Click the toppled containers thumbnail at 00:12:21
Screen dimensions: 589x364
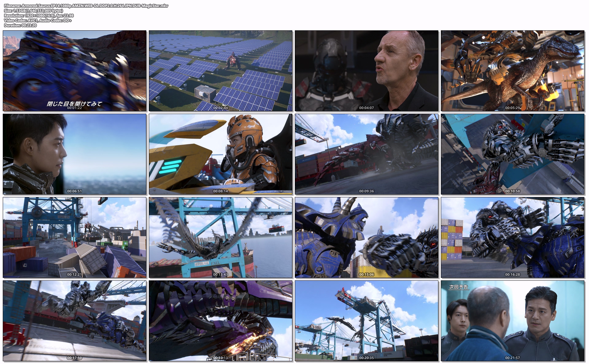point(75,237)
